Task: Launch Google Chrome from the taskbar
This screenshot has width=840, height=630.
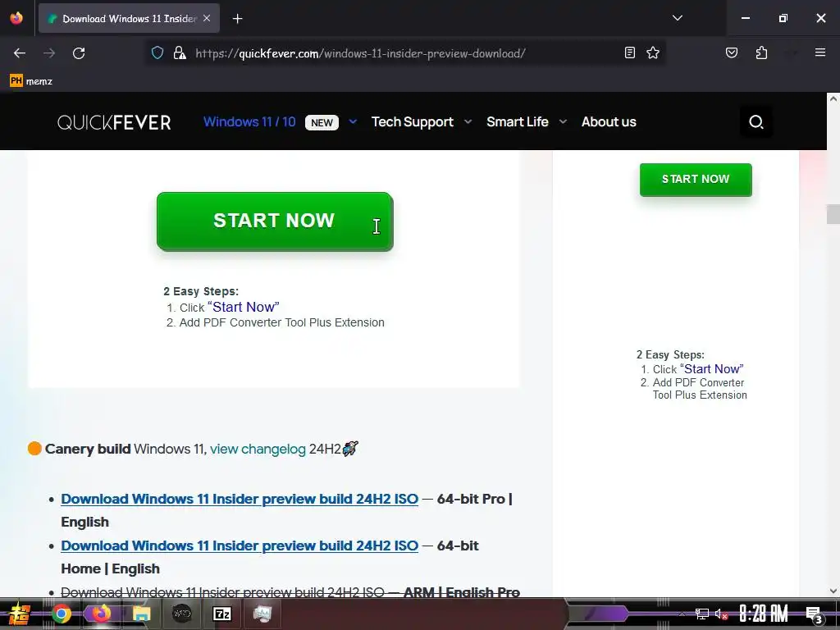Action: 62,614
